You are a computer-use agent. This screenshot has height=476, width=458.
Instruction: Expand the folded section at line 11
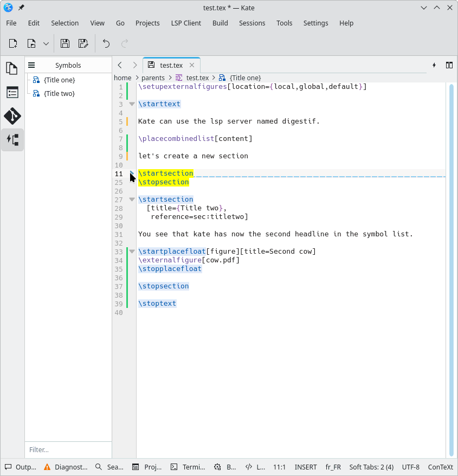click(132, 173)
